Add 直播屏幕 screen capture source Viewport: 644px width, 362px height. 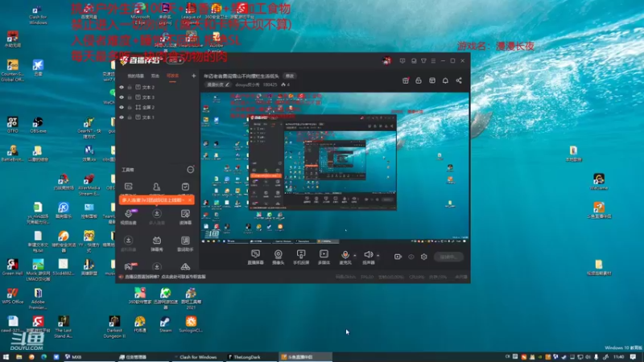coord(255,257)
